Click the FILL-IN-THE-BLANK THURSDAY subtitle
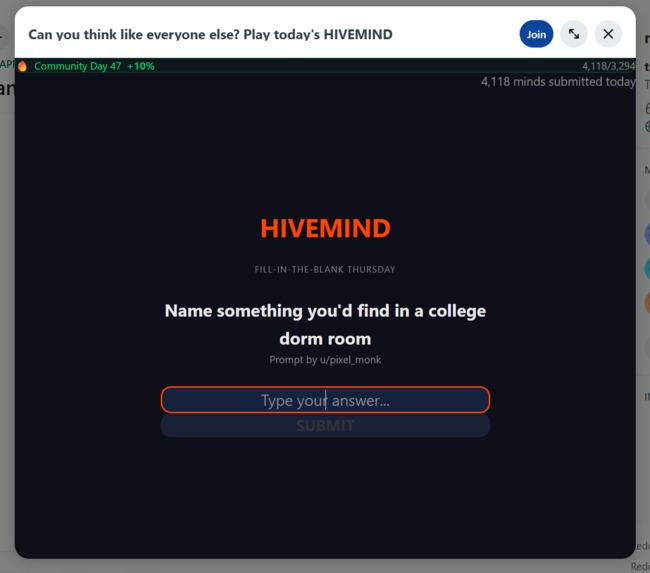Screen dimensions: 650x573 (325, 270)
